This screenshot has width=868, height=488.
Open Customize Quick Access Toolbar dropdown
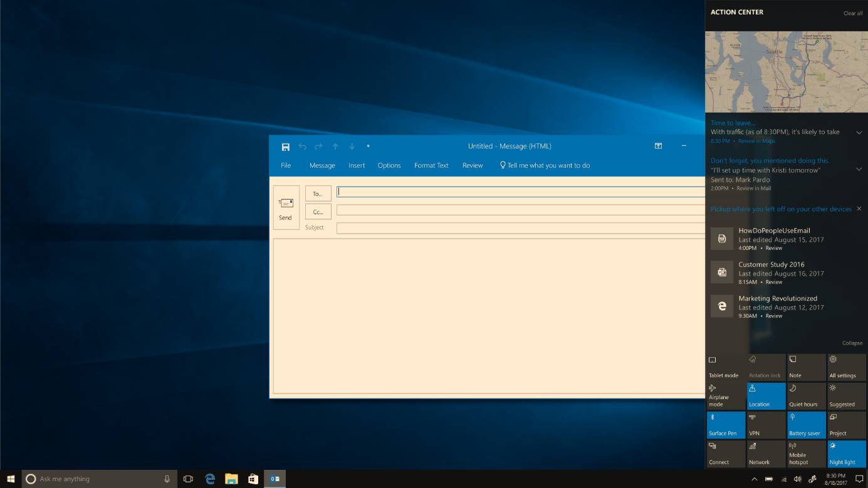point(368,147)
